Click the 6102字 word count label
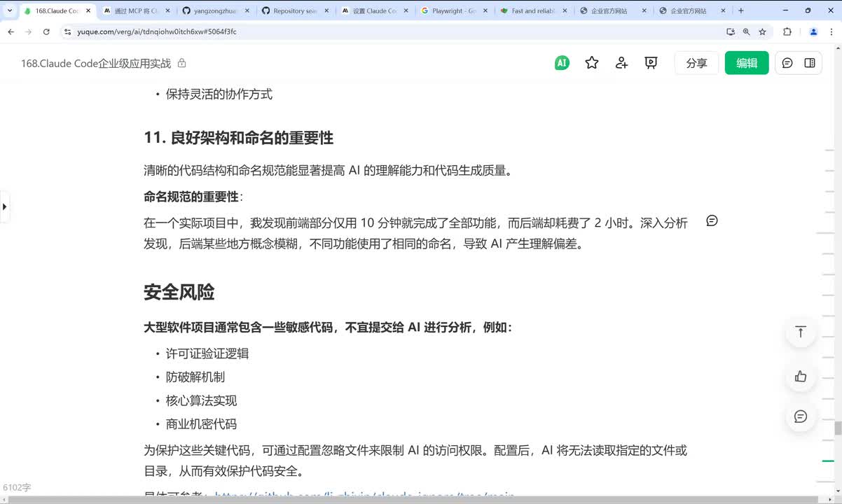Image resolution: width=842 pixels, height=504 pixels. click(x=17, y=487)
